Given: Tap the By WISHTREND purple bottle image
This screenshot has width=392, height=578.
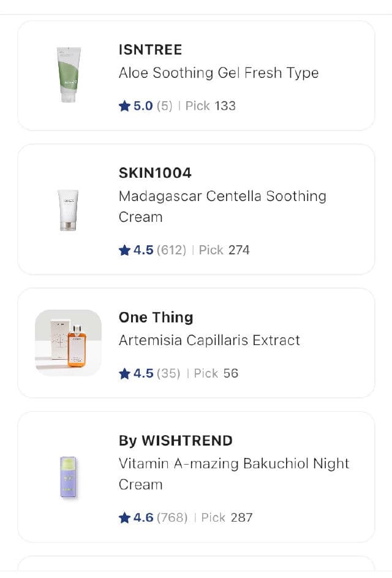Looking at the screenshot, I should [68, 476].
